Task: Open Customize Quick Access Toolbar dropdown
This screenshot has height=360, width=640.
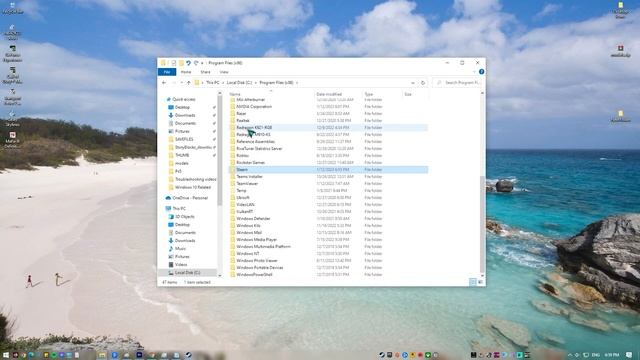Action: 202,63
